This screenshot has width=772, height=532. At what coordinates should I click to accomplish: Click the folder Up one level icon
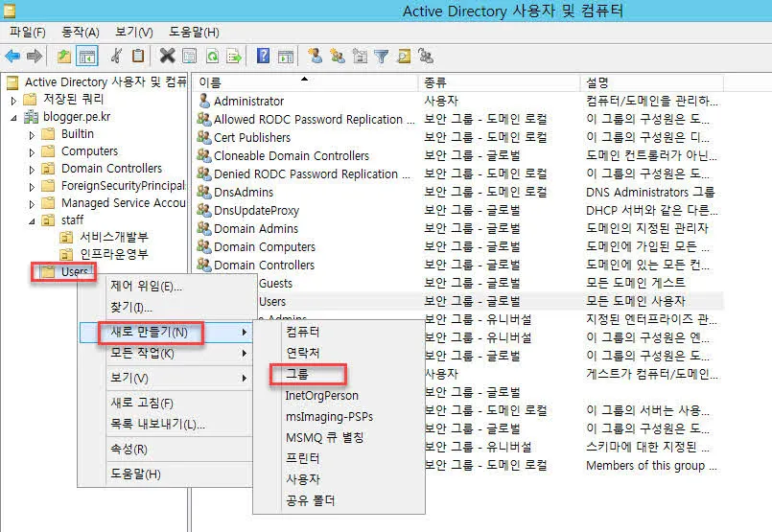pos(63,57)
